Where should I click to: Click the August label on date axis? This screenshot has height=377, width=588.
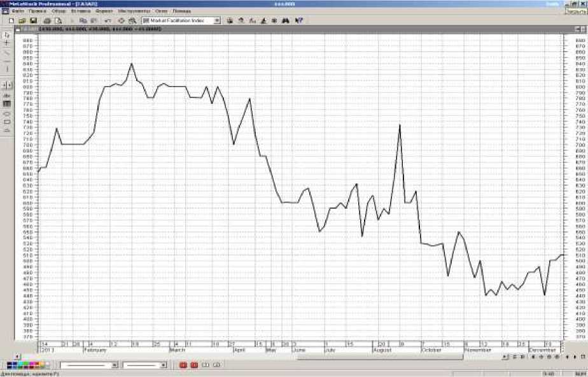click(x=382, y=350)
